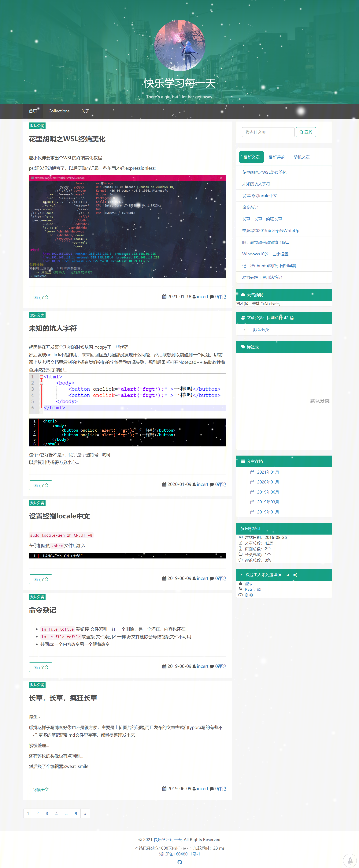
Task: Go to pagination page 2
Action: point(37,814)
